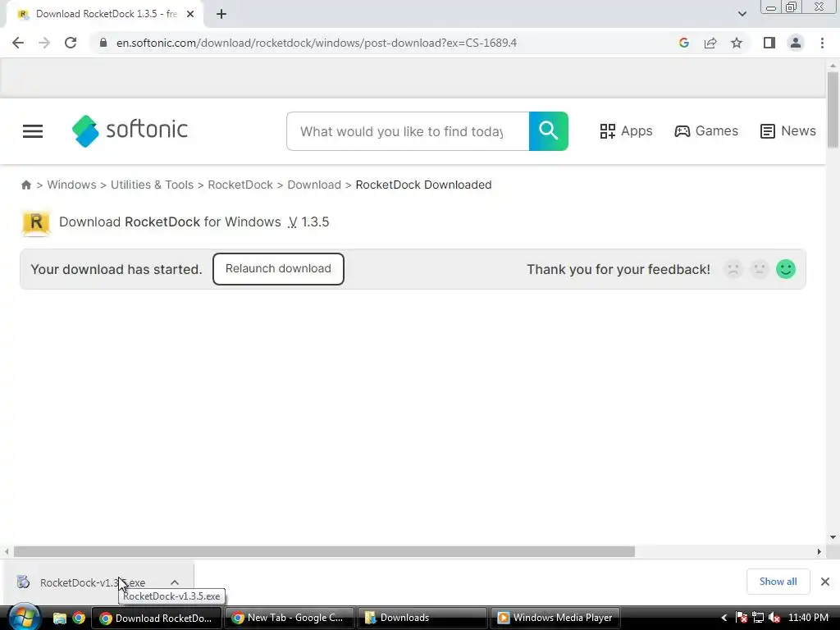The image size is (840, 630).
Task: Show hidden tray icons arrow
Action: click(x=724, y=618)
